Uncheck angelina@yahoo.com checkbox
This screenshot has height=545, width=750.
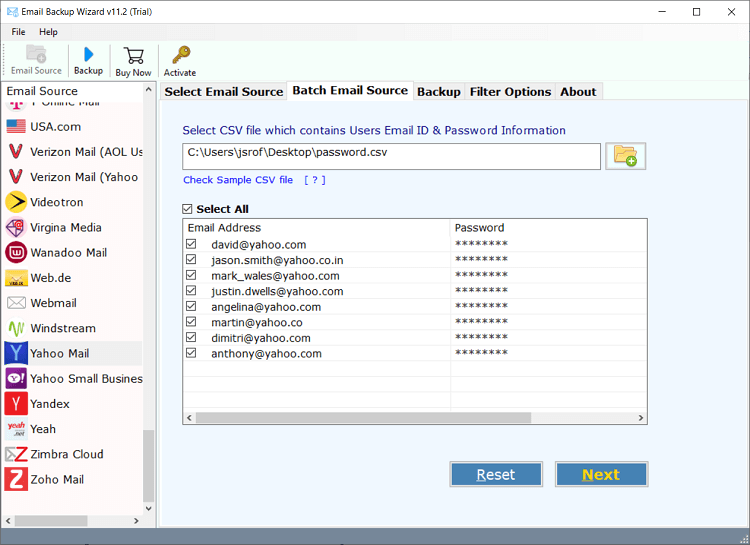point(191,306)
